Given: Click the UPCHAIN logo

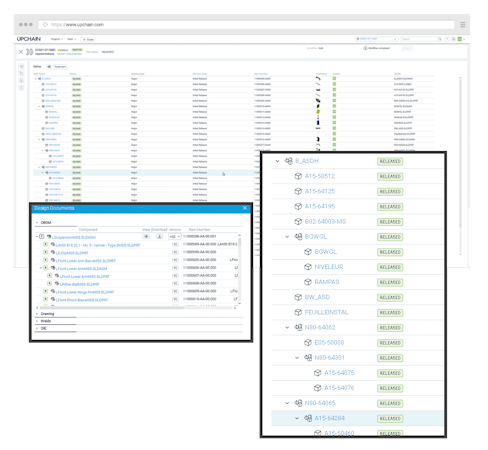Looking at the screenshot, I should (x=29, y=39).
